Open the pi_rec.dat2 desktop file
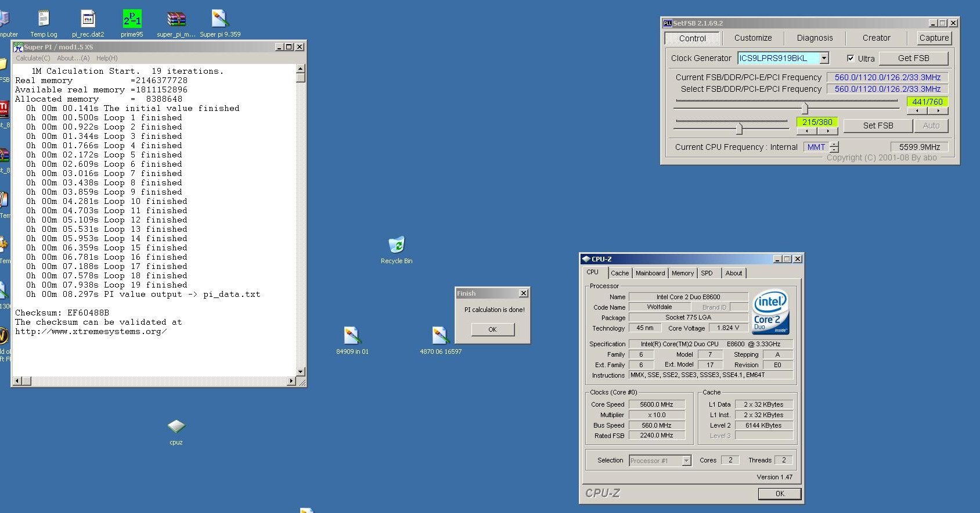The height and width of the screenshot is (513, 980). click(x=88, y=23)
